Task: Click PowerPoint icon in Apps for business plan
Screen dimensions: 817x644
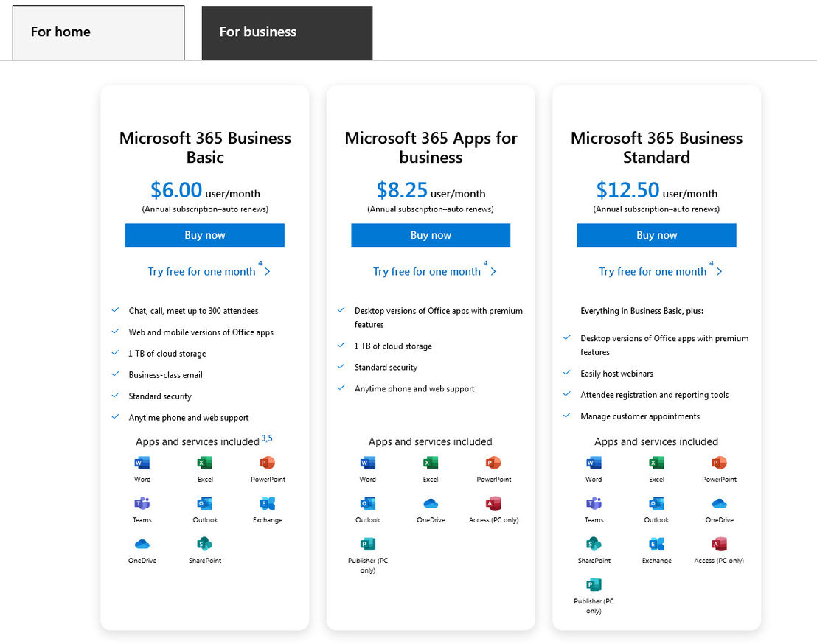Action: (x=493, y=463)
